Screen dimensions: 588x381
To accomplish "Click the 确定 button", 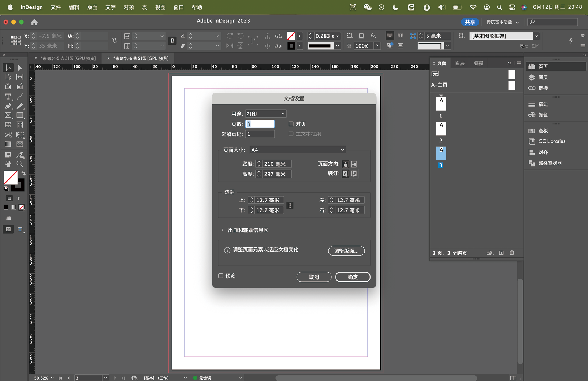I will [x=353, y=277].
